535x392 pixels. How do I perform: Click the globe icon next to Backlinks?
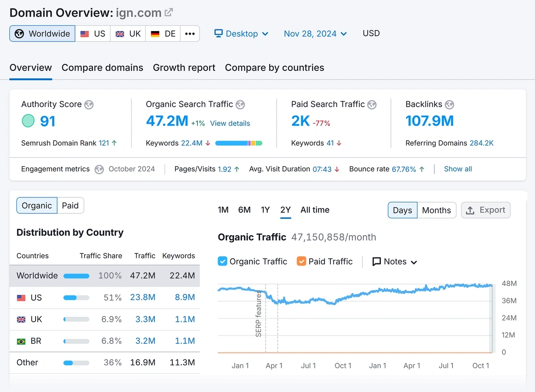[x=449, y=105]
